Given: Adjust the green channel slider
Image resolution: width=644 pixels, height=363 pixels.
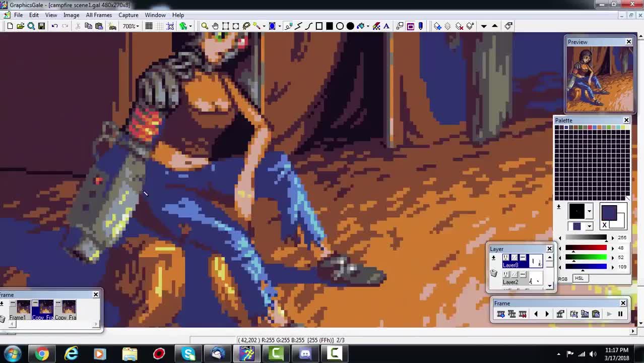Looking at the screenshot, I should (586, 258).
